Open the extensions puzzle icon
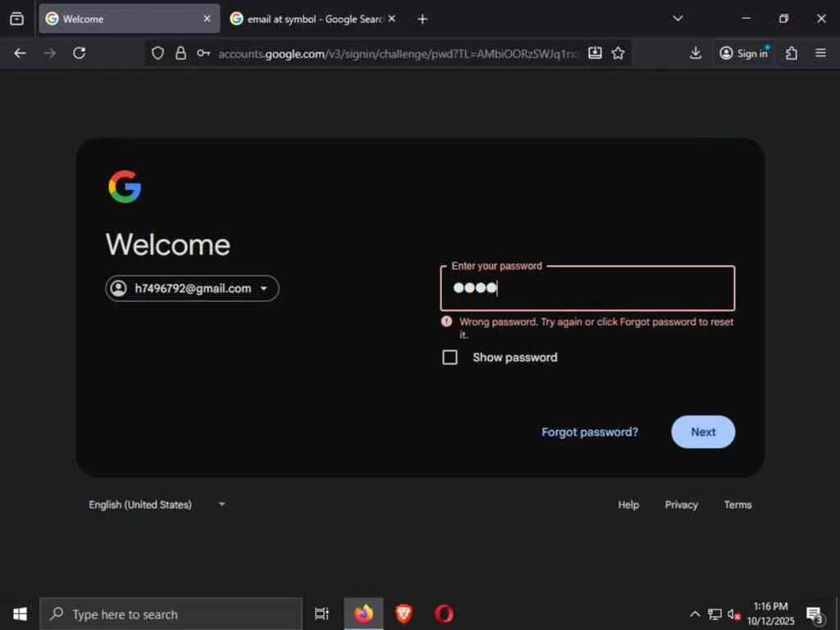Image resolution: width=840 pixels, height=630 pixels. point(792,53)
